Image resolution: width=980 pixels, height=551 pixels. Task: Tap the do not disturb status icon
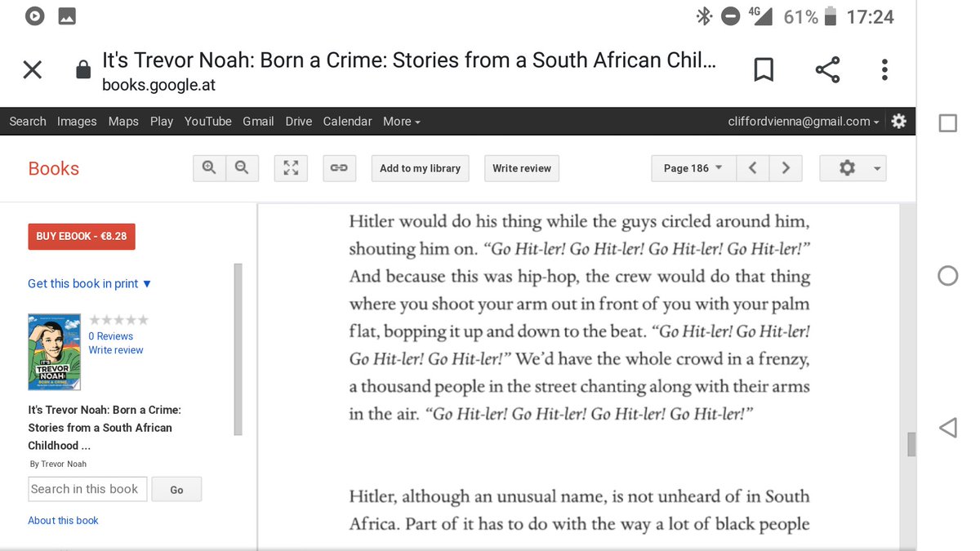(731, 16)
